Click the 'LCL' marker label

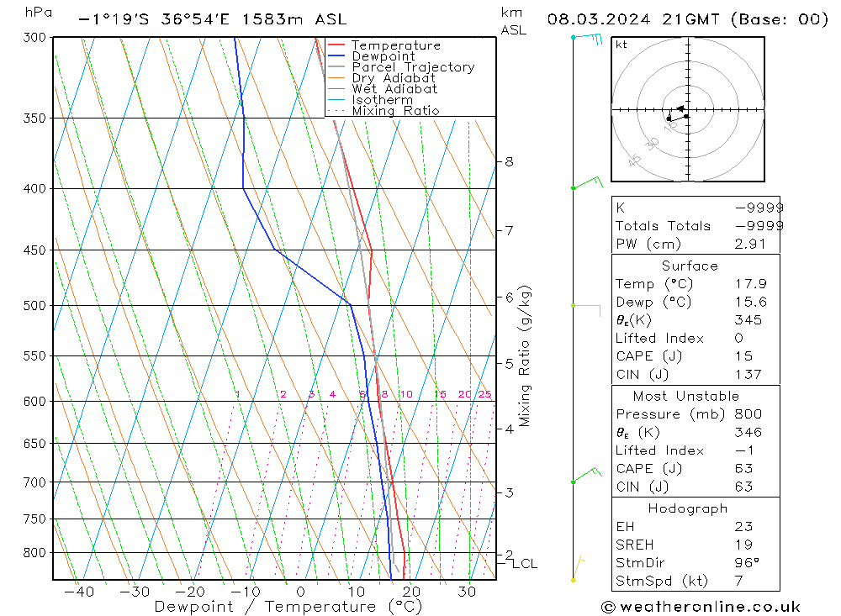525,564
